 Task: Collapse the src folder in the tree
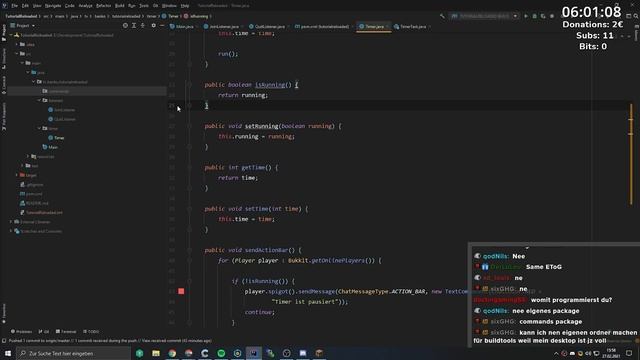click(x=17, y=53)
